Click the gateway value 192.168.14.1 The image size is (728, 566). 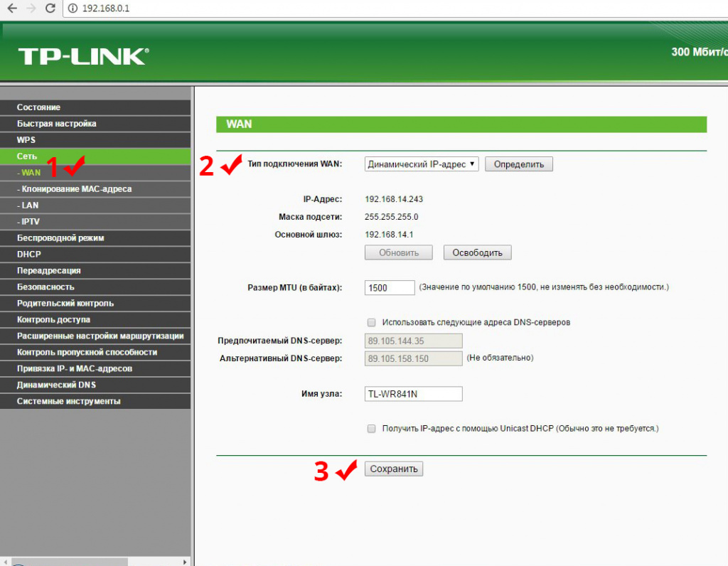(389, 235)
